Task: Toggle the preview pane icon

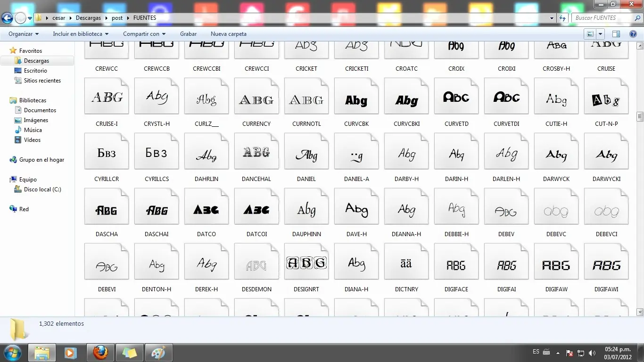Action: (616, 34)
